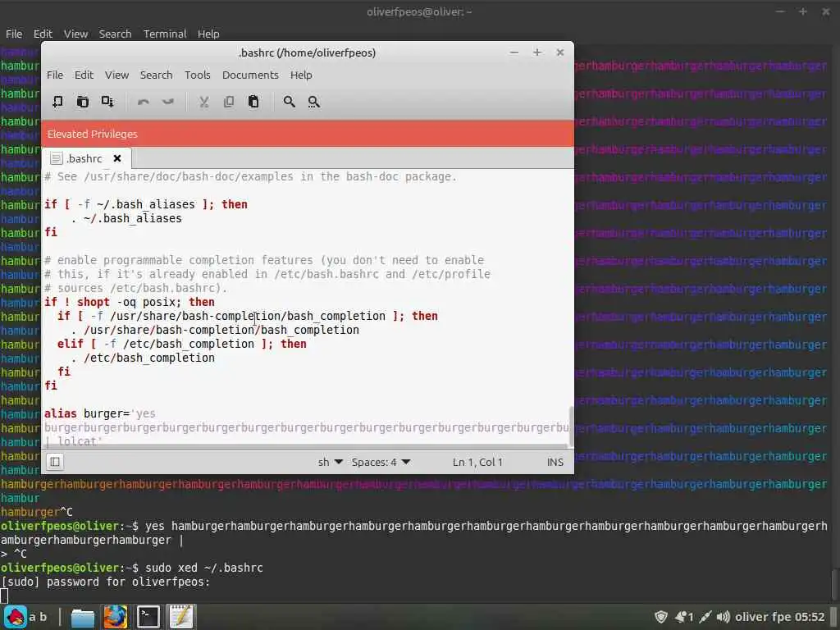
Task: Open the terminal window's View menu
Action: pyautogui.click(x=76, y=34)
